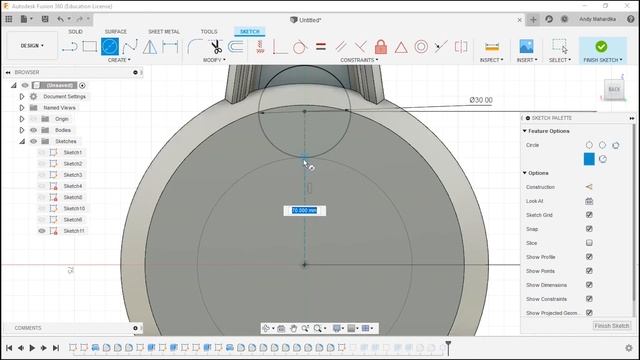
Task: Apply Concentric constraint
Action: [x=421, y=47]
